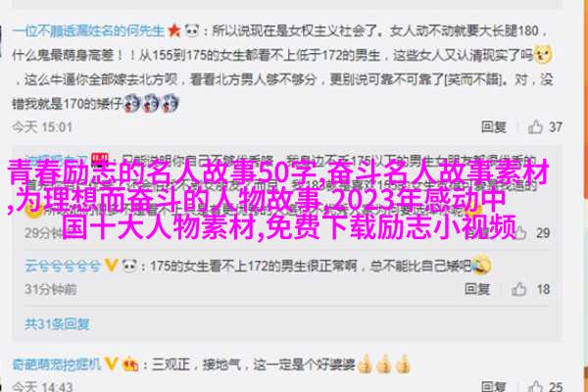Click 回复 on the 14:43 comment
Viewport: 588px width, 392px height.
pyautogui.click(x=494, y=386)
